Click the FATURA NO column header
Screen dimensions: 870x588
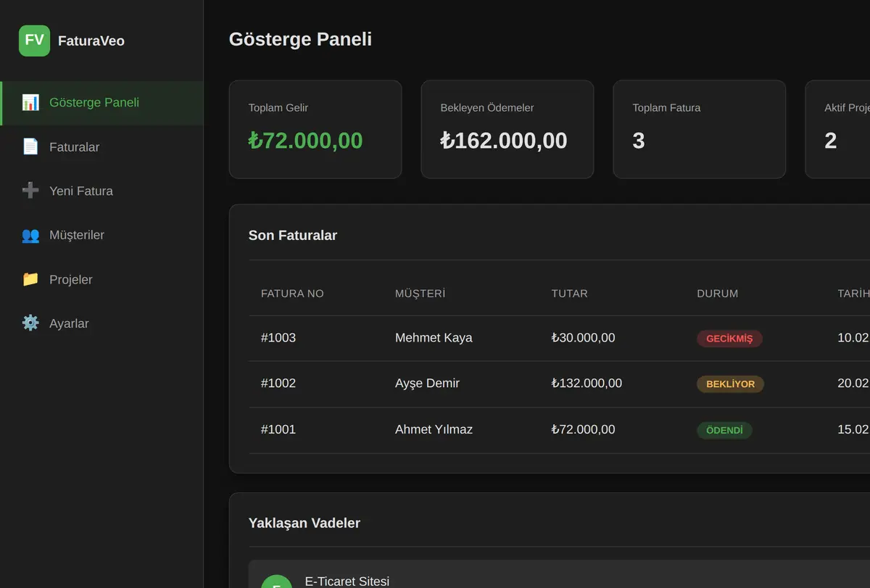tap(292, 294)
